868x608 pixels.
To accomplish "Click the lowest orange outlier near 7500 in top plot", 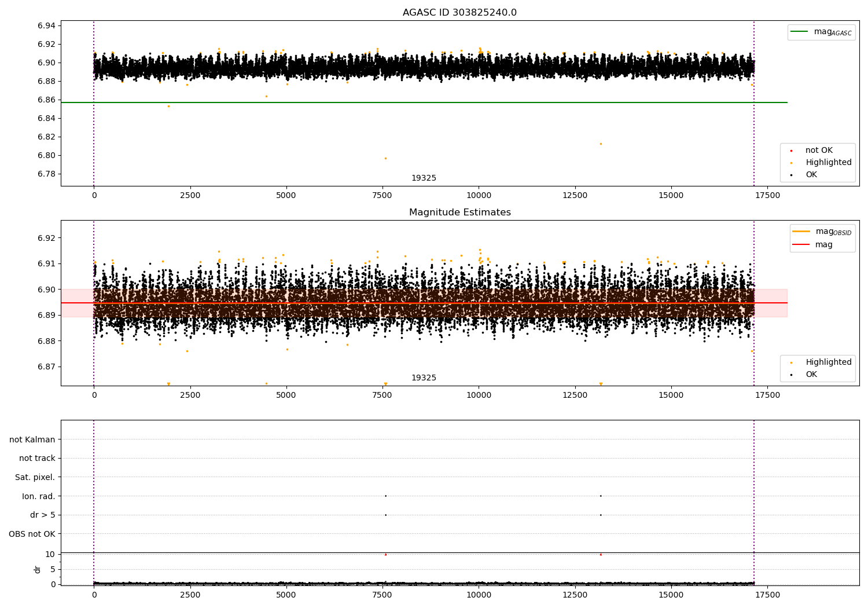I will click(x=385, y=158).
